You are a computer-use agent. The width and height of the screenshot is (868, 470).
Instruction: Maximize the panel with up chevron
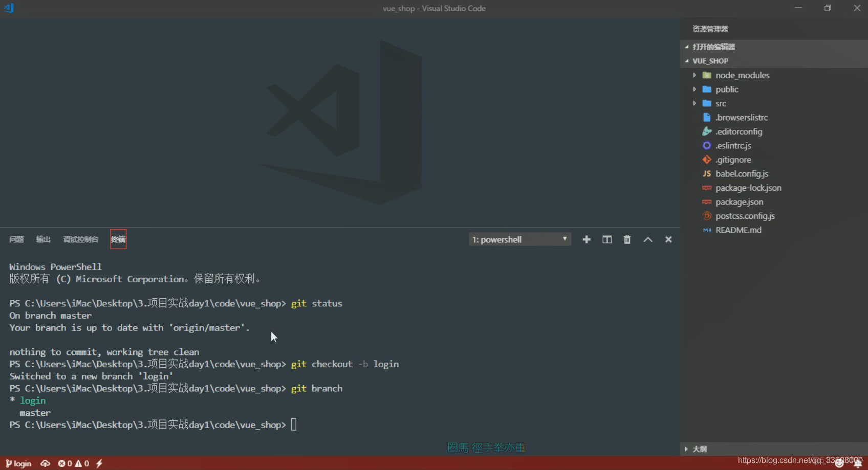coord(648,239)
